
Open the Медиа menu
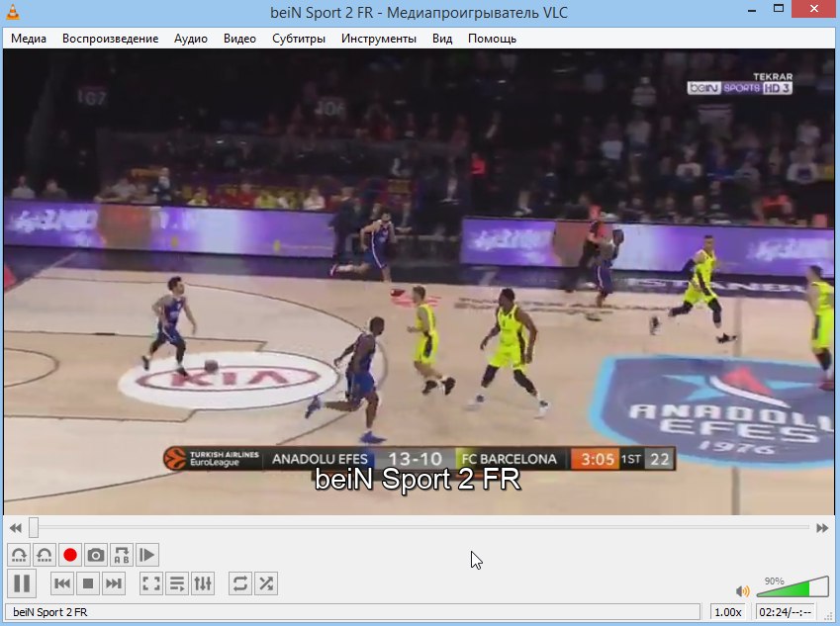(29, 39)
